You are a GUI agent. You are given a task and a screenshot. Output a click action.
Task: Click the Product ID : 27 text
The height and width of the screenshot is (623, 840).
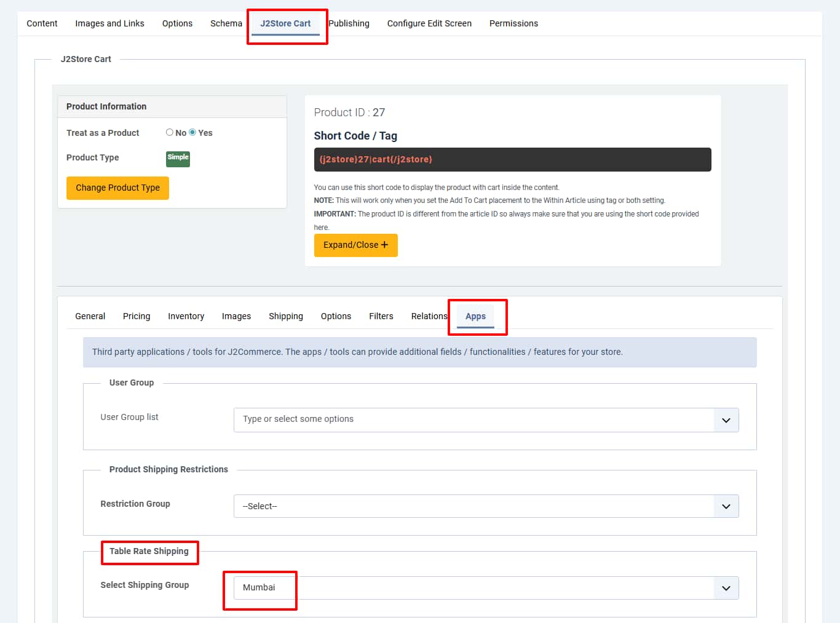click(349, 113)
